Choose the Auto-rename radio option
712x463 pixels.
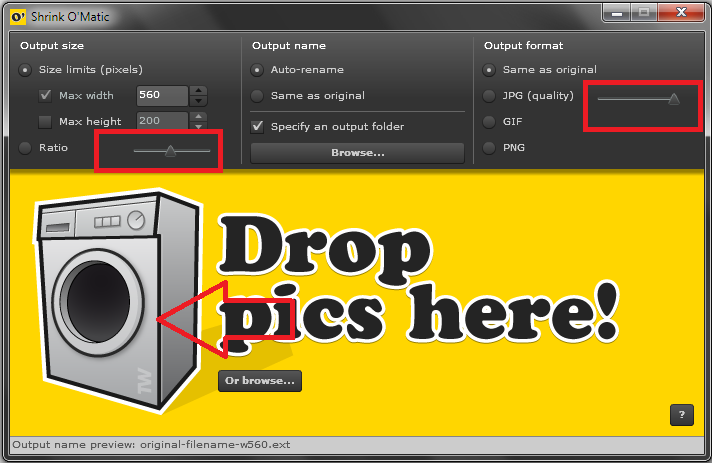257,70
